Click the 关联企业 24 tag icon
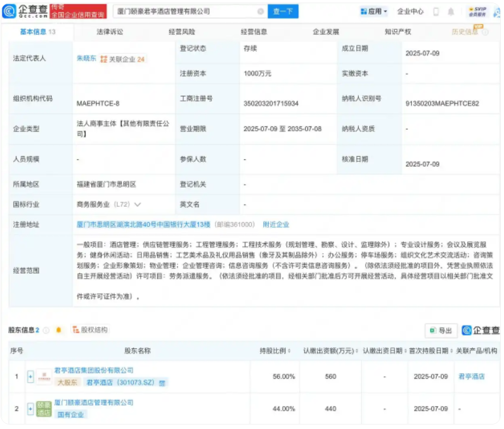The width and height of the screenshot is (504, 429). coord(103,59)
